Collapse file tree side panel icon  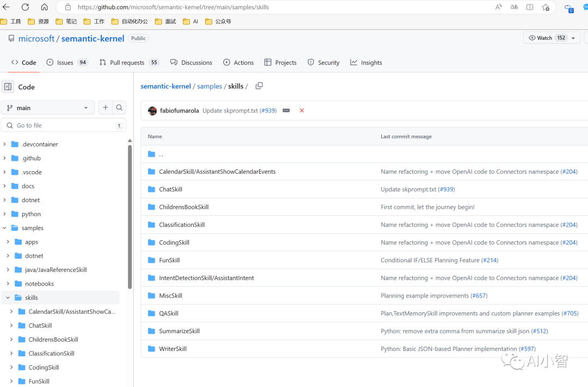coord(8,87)
